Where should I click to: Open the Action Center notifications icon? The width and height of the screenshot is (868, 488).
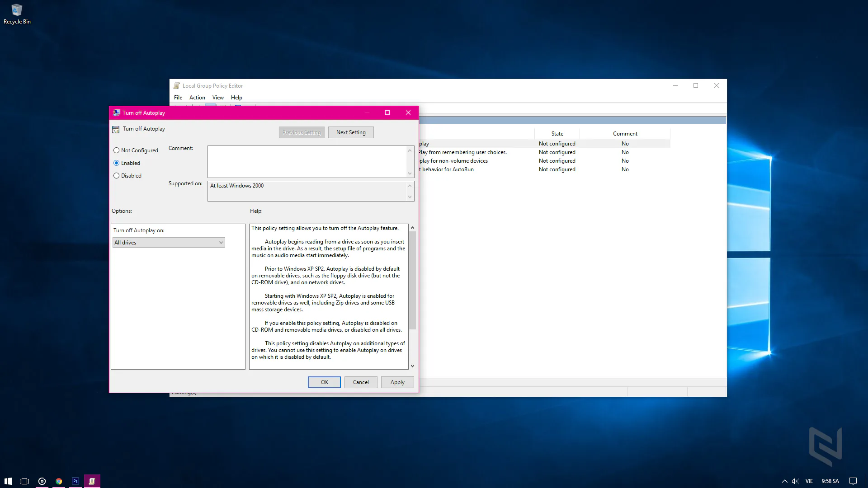pos(853,481)
